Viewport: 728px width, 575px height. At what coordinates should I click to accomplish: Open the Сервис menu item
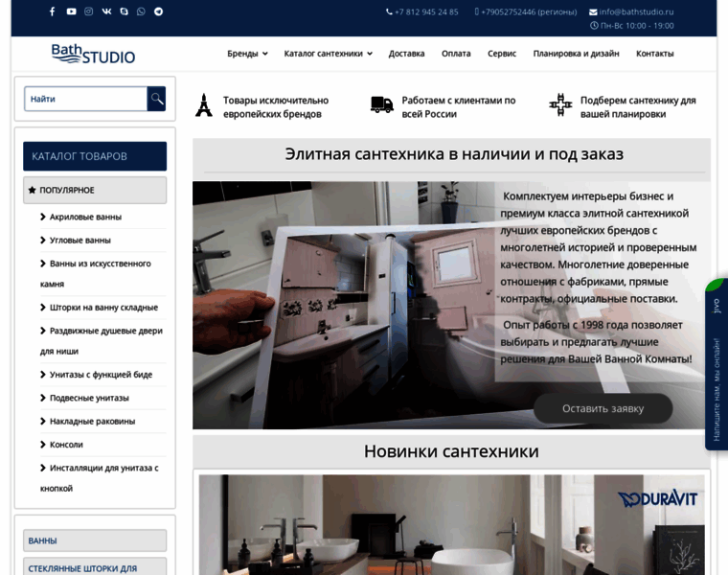click(502, 54)
